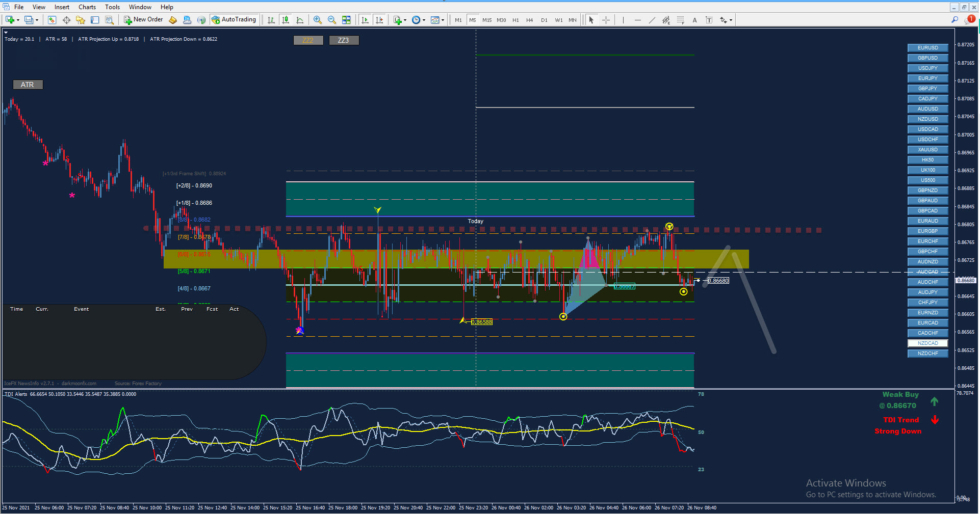
Task: Open the Insert menu
Action: coord(62,7)
